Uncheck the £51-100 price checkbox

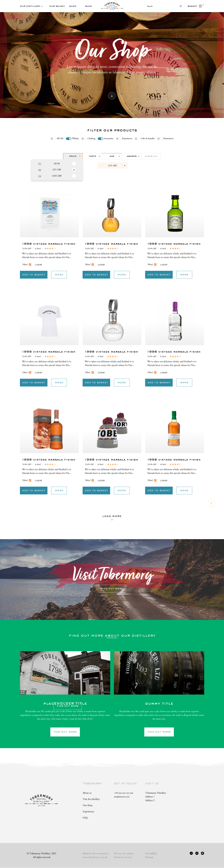(74, 170)
